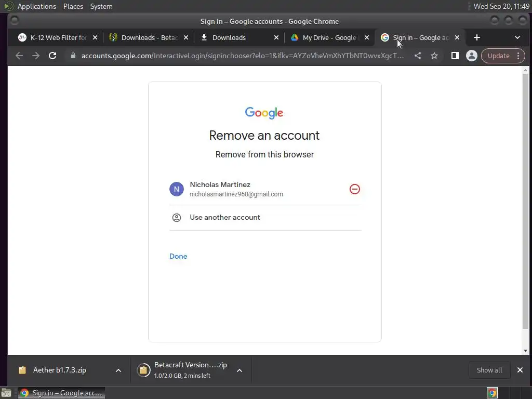Expand the tab search dropdown
The height and width of the screenshot is (399, 532).
[x=517, y=37]
